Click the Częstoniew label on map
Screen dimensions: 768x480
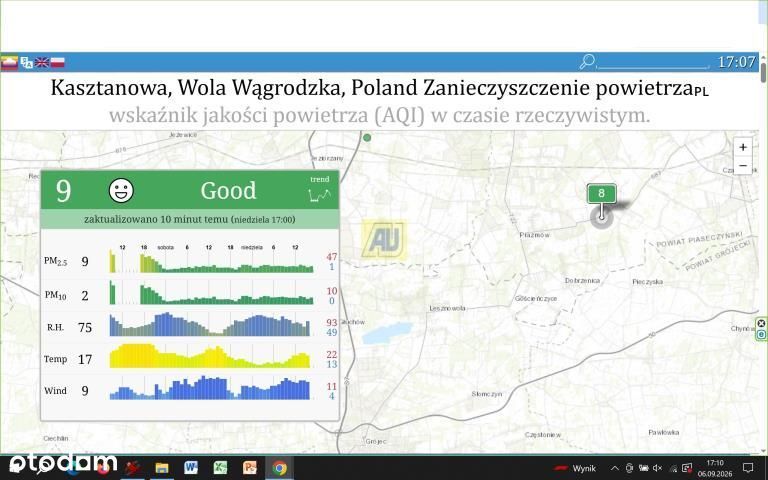click(543, 434)
